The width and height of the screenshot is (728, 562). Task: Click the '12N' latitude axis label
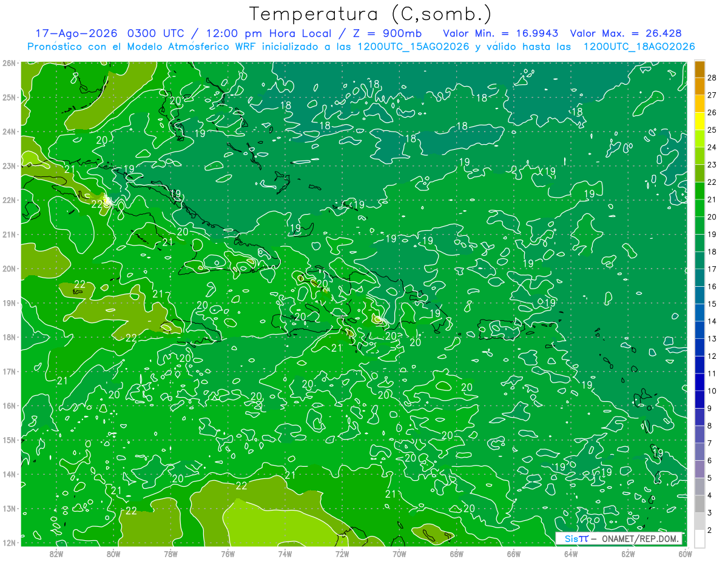point(8,543)
